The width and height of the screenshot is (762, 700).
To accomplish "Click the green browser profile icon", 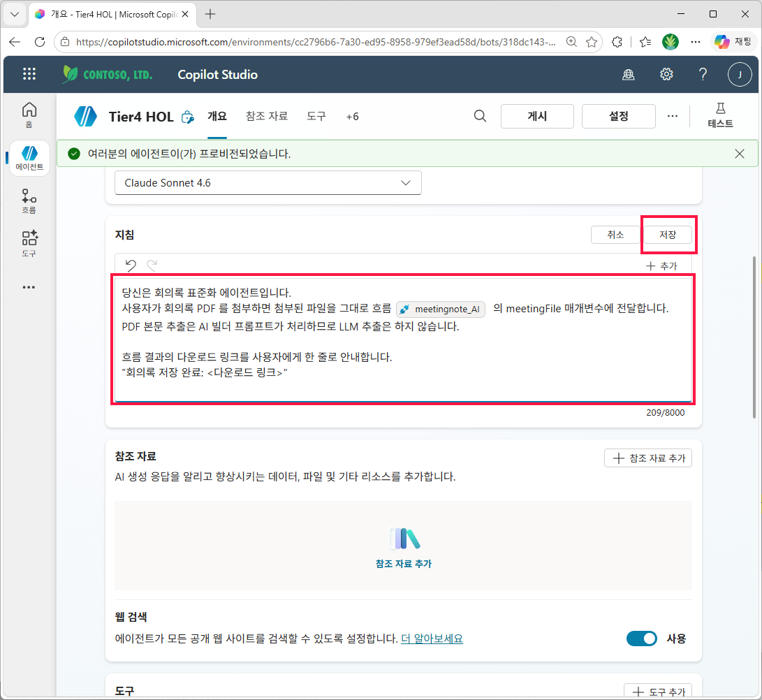I will tap(670, 42).
